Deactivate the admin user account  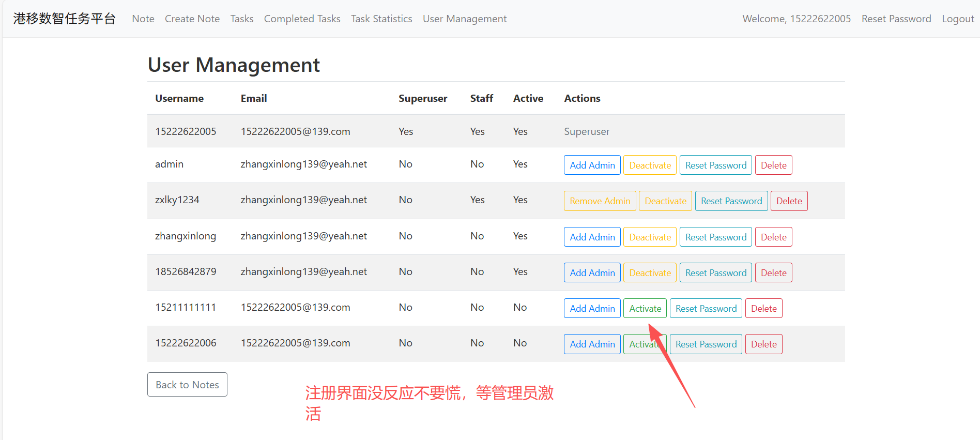click(x=650, y=165)
